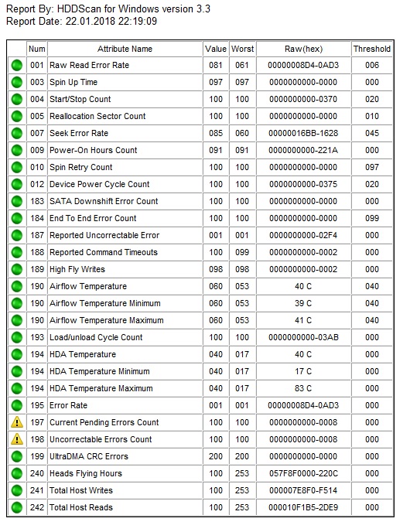Viewport: 410px width, 532px height.
Task: Click the Num column header
Action: 37,49
